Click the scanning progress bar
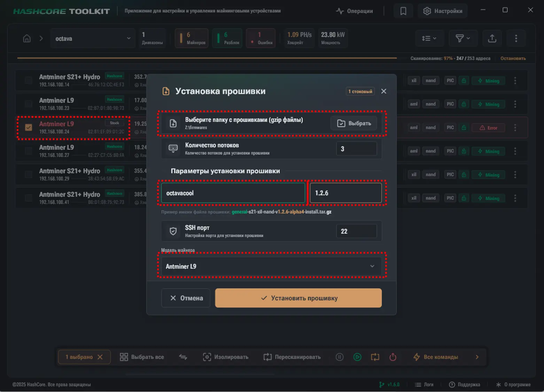Screen dimensions: 544x392 (x=207, y=58)
